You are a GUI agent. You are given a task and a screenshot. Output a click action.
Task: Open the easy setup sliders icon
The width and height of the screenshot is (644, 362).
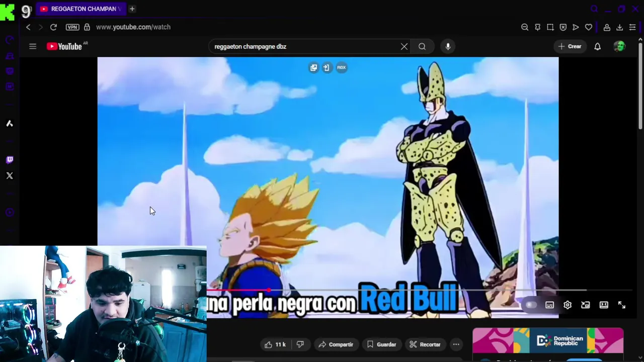[632, 27]
